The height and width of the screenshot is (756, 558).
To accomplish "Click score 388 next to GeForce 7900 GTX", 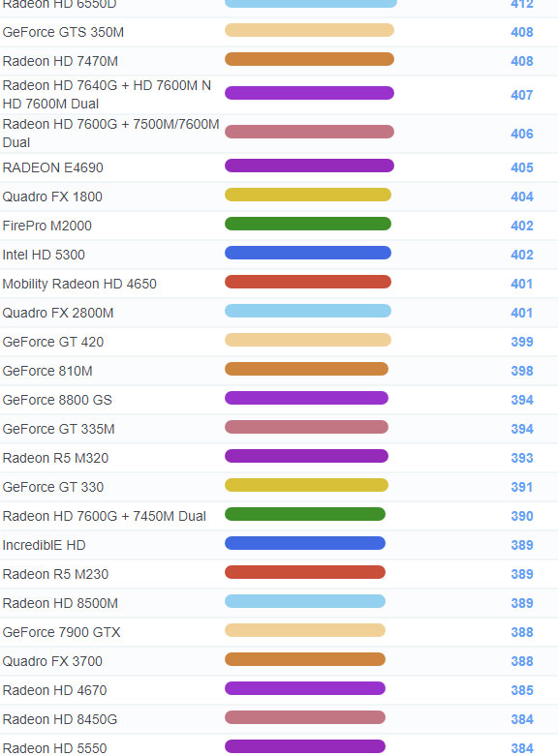I will (522, 632).
